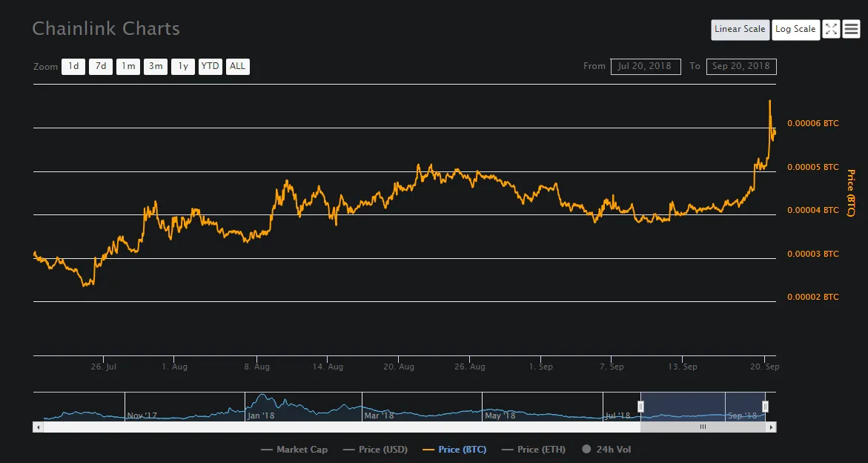Toggle Market Cap series in legend
Viewport: 868px width, 463px height.
click(x=294, y=450)
